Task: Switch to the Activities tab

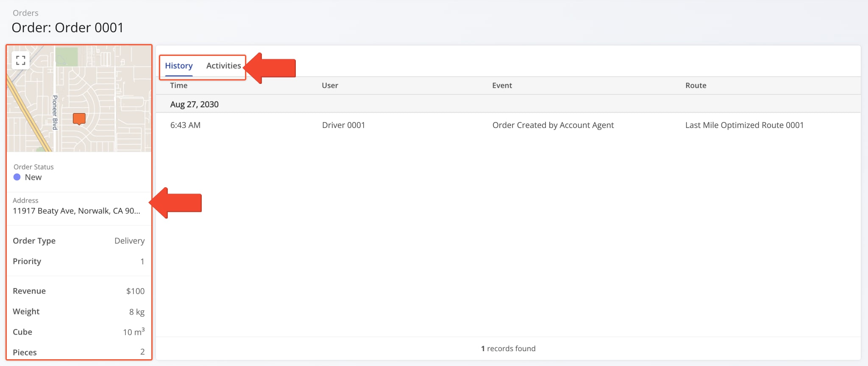Action: 223,66
